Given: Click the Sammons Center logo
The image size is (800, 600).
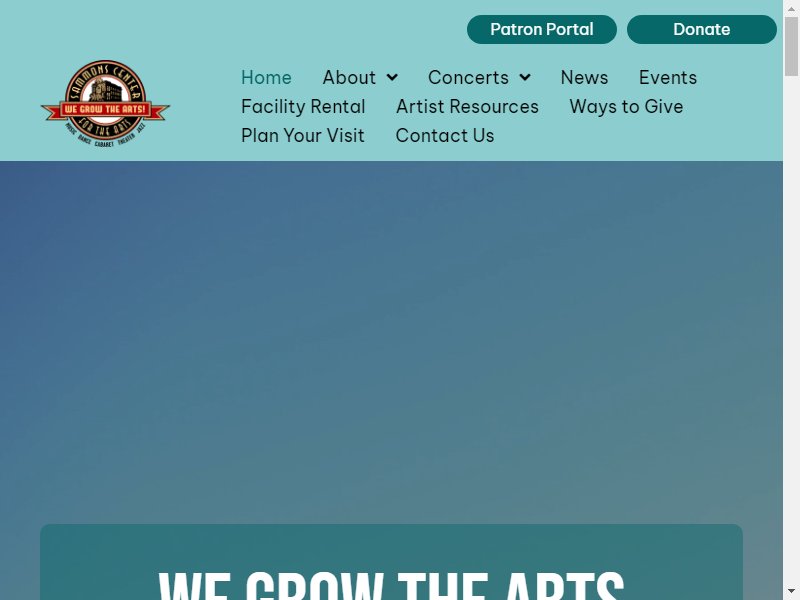Looking at the screenshot, I should pyautogui.click(x=105, y=104).
